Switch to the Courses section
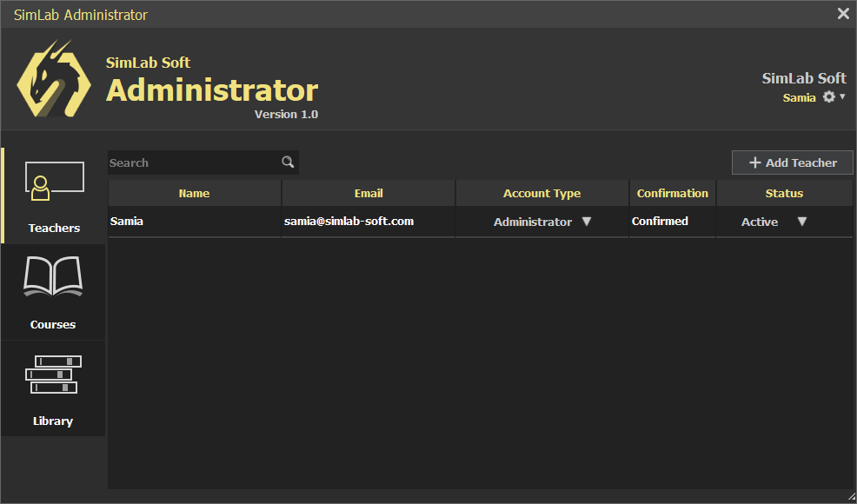 coord(54,293)
